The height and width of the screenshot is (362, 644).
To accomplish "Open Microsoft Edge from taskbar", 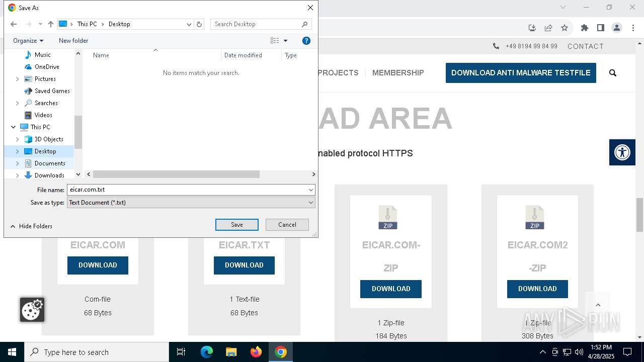I will [207, 352].
